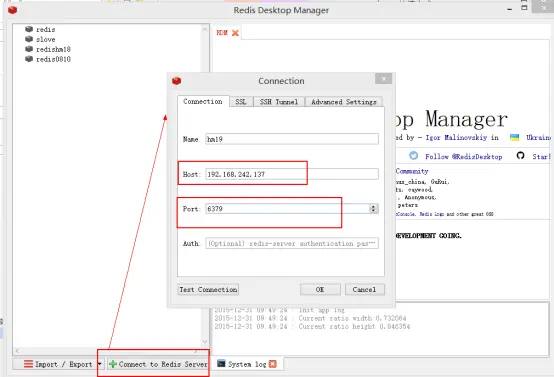Click the Twitter bird icon

coord(413,156)
